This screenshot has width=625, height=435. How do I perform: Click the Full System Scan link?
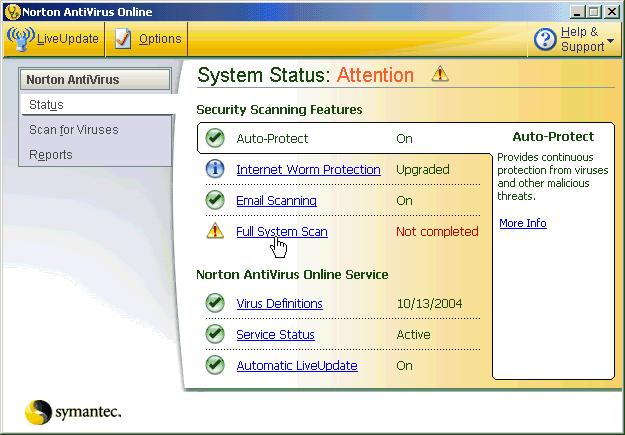pos(281,231)
